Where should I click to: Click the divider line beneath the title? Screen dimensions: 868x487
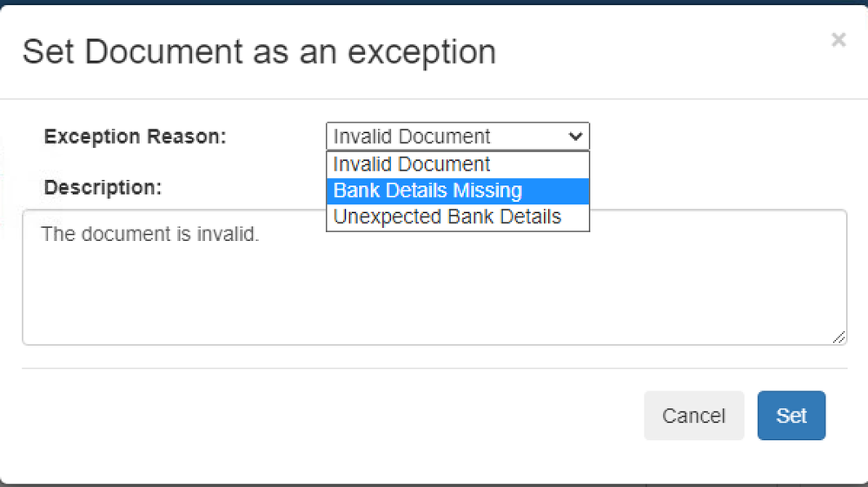click(x=434, y=98)
